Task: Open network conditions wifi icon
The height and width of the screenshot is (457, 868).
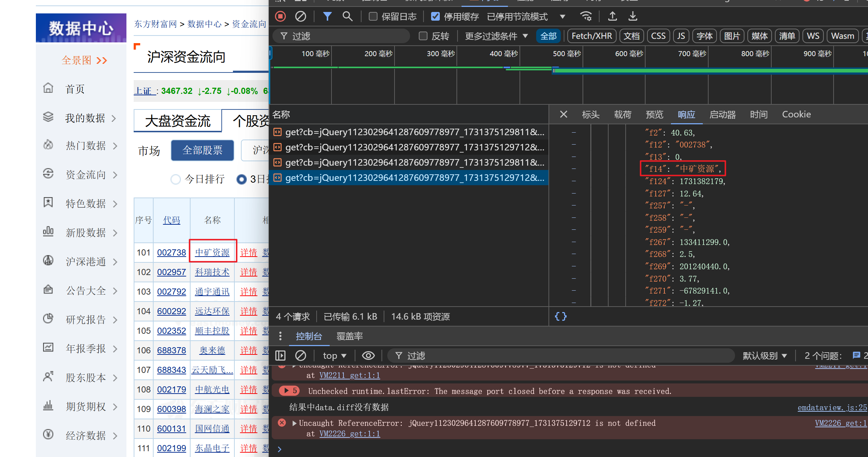Action: (x=586, y=16)
